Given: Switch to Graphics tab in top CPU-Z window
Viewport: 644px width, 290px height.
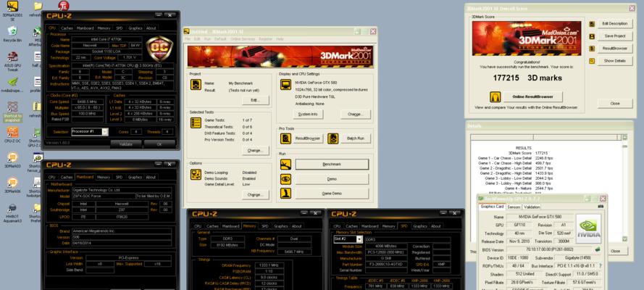Looking at the screenshot, I should (x=135, y=28).
